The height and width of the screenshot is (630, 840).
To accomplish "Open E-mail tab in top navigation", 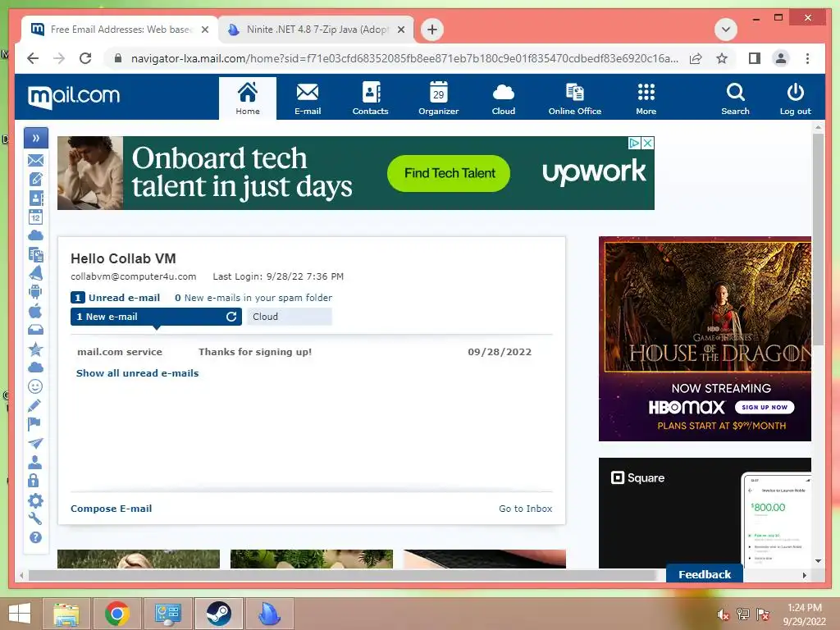I will point(308,98).
